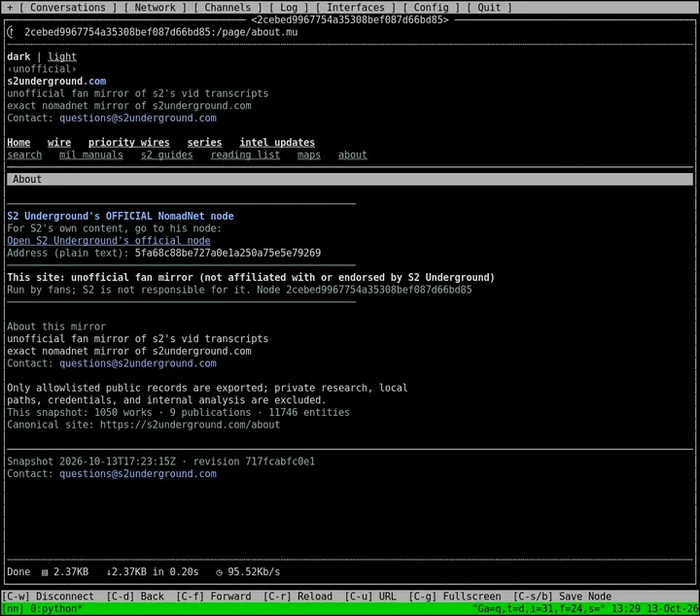
Task: Click the [C-w] Disconnect shortcut
Action: (49, 597)
